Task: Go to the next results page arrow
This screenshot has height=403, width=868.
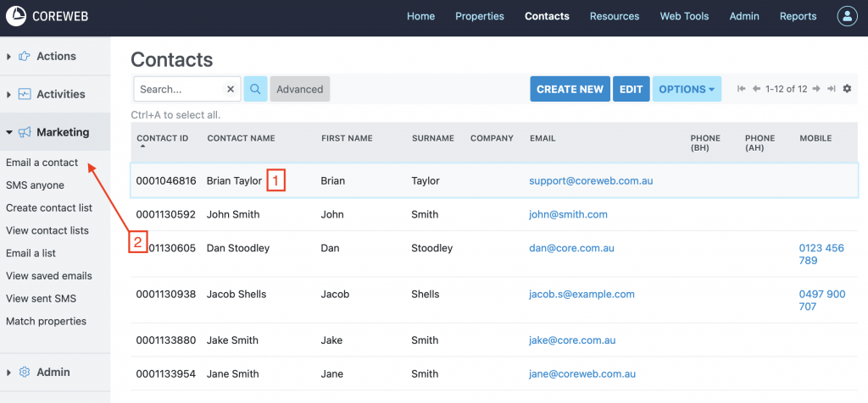Action: [816, 89]
